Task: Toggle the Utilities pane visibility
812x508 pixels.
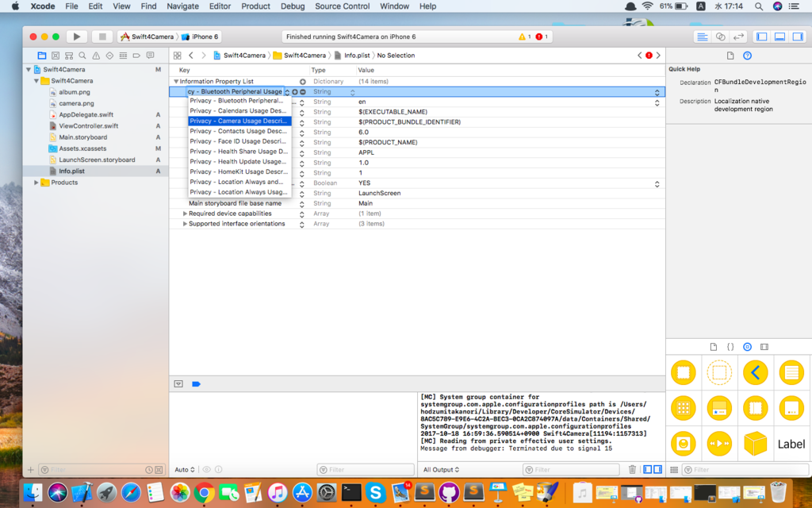Action: (798, 37)
